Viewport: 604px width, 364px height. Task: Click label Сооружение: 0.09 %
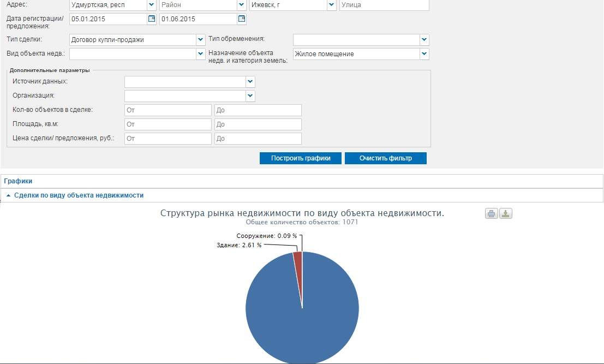click(267, 236)
